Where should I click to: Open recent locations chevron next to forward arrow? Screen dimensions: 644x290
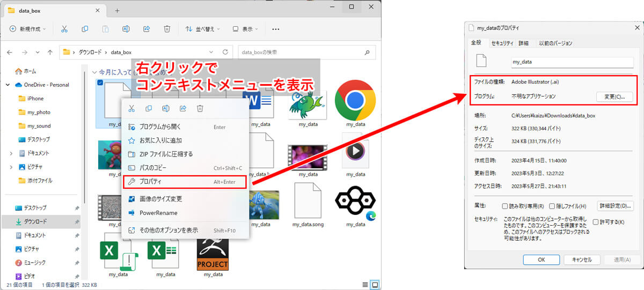[x=37, y=53]
